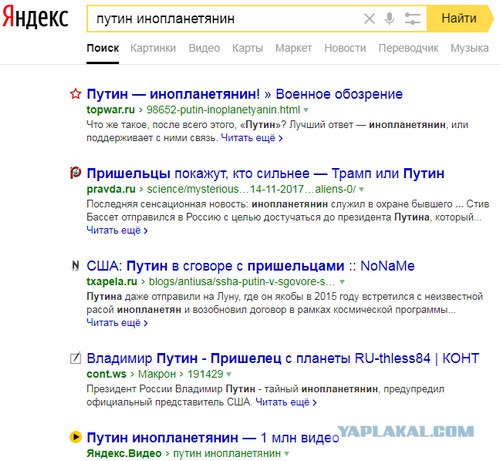The image size is (500, 461).
Task: Click the blogs/antiusa URL path of txapela.ru
Action: tap(242, 282)
